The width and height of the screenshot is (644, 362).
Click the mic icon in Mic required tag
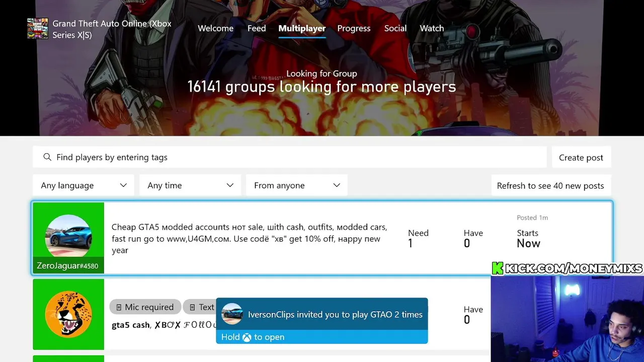(119, 307)
